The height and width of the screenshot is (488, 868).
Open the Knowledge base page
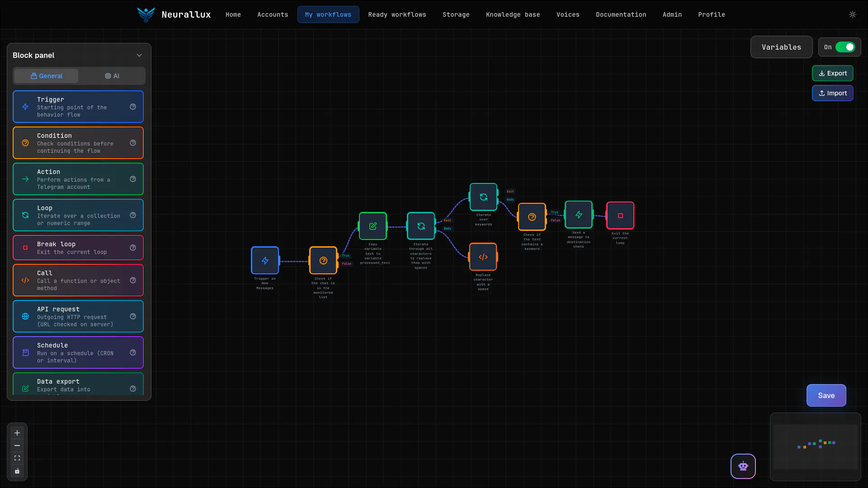[513, 14]
